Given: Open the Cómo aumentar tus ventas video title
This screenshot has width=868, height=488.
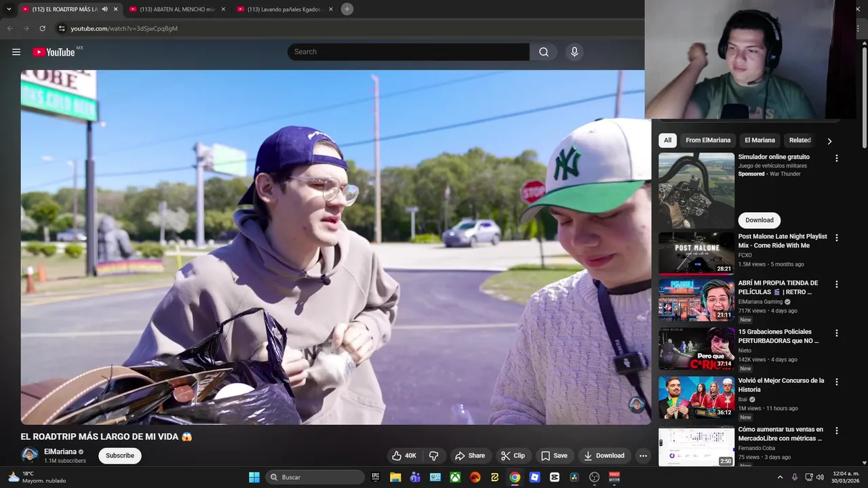Looking at the screenshot, I should click(781, 434).
